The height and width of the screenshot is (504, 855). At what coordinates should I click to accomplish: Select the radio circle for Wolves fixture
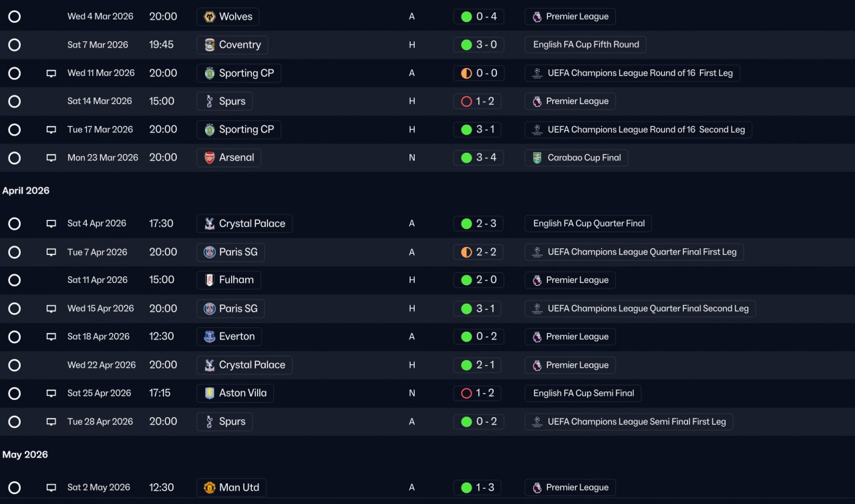point(15,17)
